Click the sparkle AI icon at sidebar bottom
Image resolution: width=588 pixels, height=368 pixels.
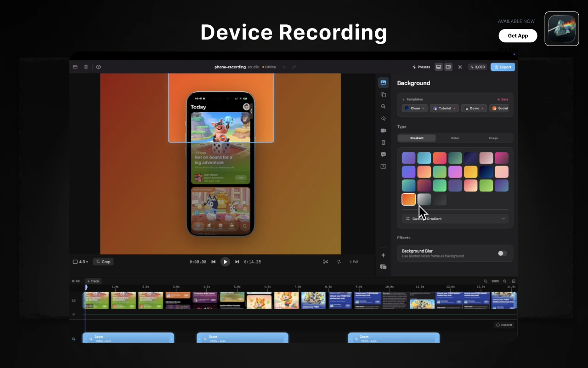coord(383,255)
